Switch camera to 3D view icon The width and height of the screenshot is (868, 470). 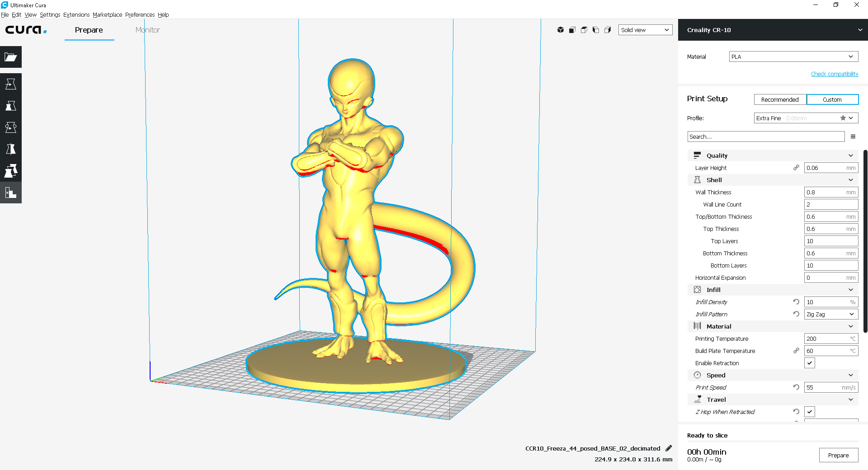pos(561,30)
